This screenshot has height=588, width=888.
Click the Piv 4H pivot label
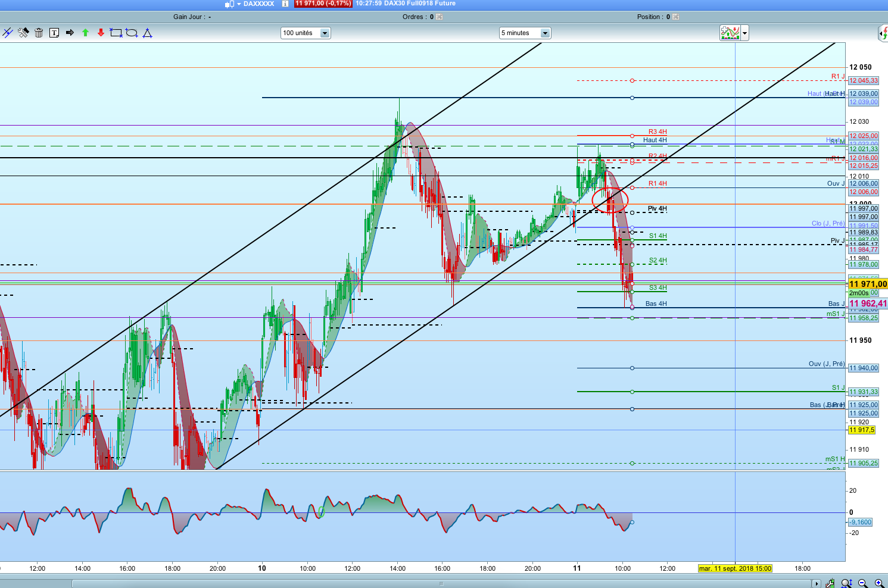coord(658,208)
